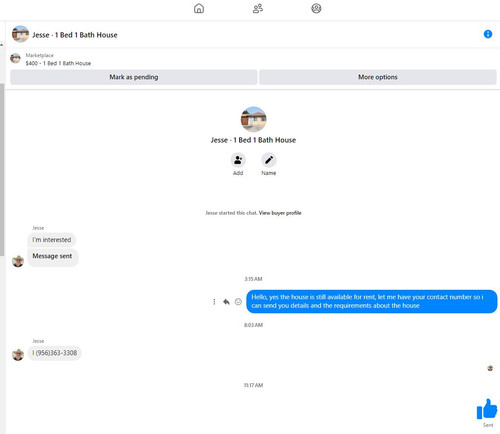Viewport: 500px width, 434px height.
Task: Click the scrollbar up arrow
Action: pos(2,45)
